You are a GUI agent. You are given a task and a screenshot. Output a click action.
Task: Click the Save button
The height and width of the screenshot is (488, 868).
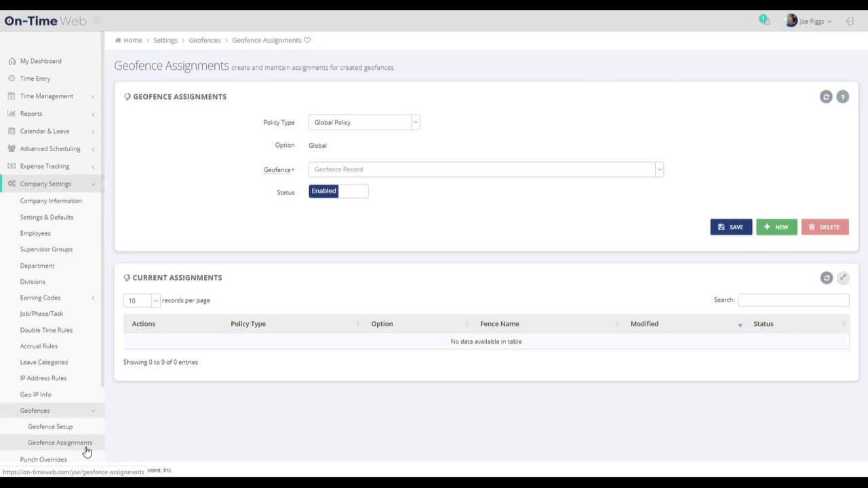click(731, 227)
